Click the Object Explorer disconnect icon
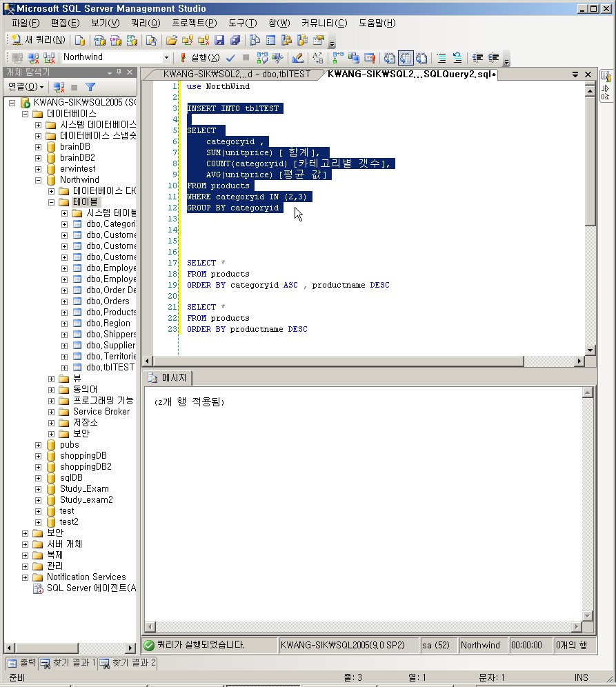Screen dimensions: 616x687 [59, 87]
